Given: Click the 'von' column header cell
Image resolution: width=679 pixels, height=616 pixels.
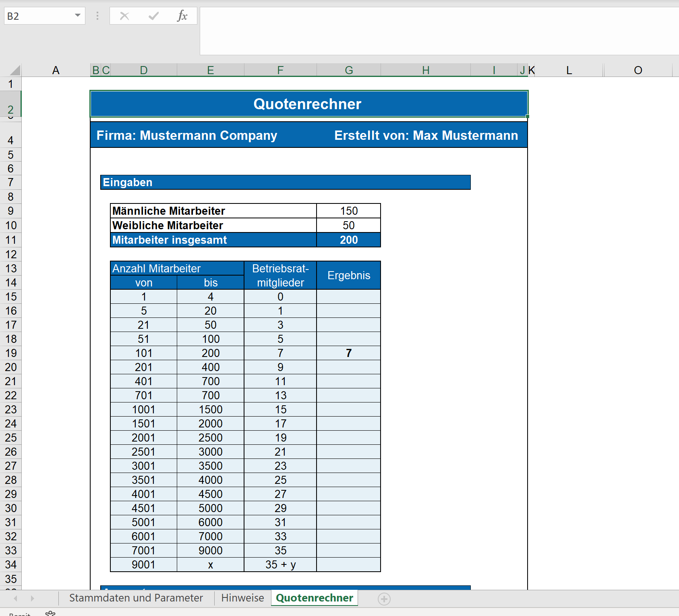Looking at the screenshot, I should (144, 283).
